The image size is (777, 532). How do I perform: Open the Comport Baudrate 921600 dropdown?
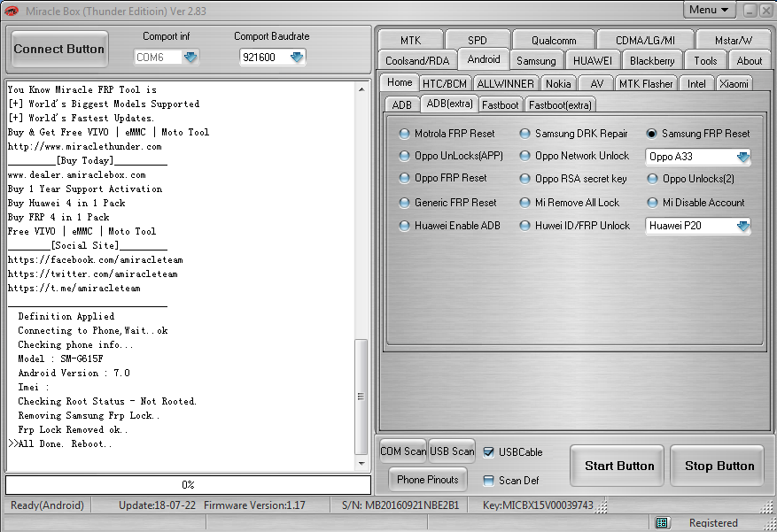pos(297,58)
